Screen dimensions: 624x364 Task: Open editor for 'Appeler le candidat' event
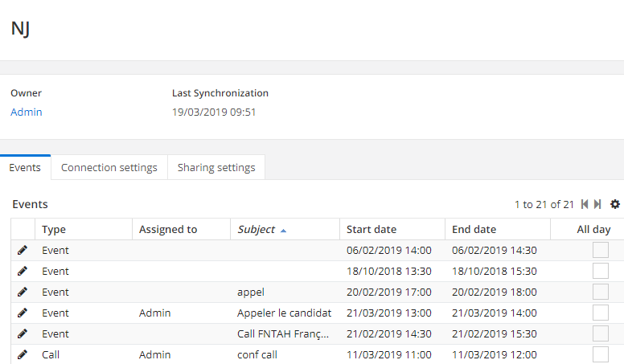[23, 313]
